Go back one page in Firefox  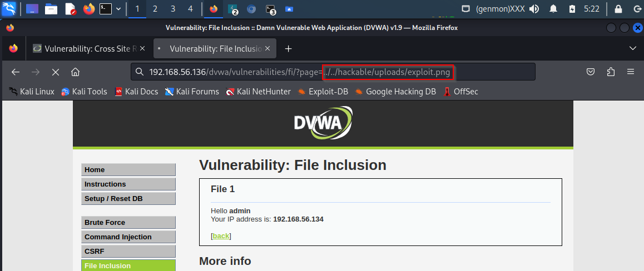tap(16, 72)
